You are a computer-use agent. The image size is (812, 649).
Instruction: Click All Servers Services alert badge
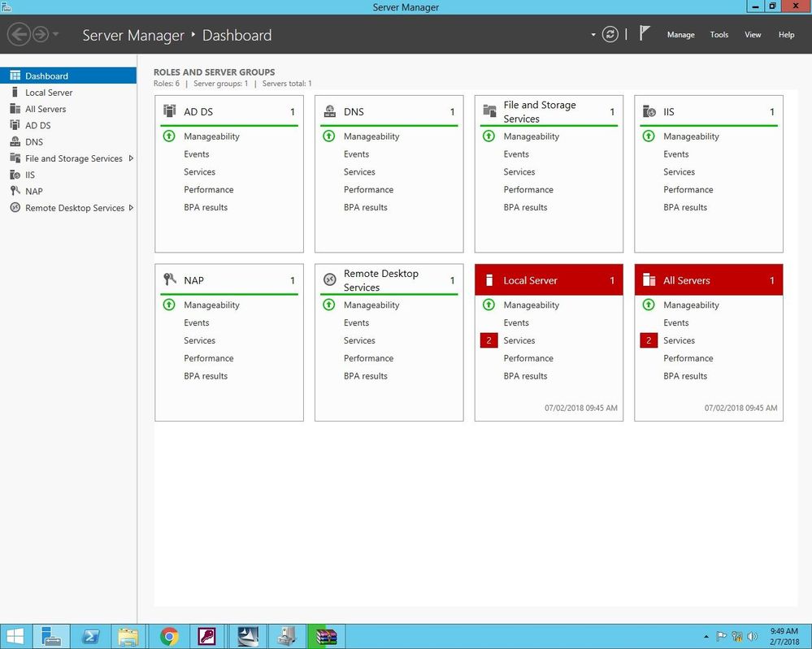(649, 340)
